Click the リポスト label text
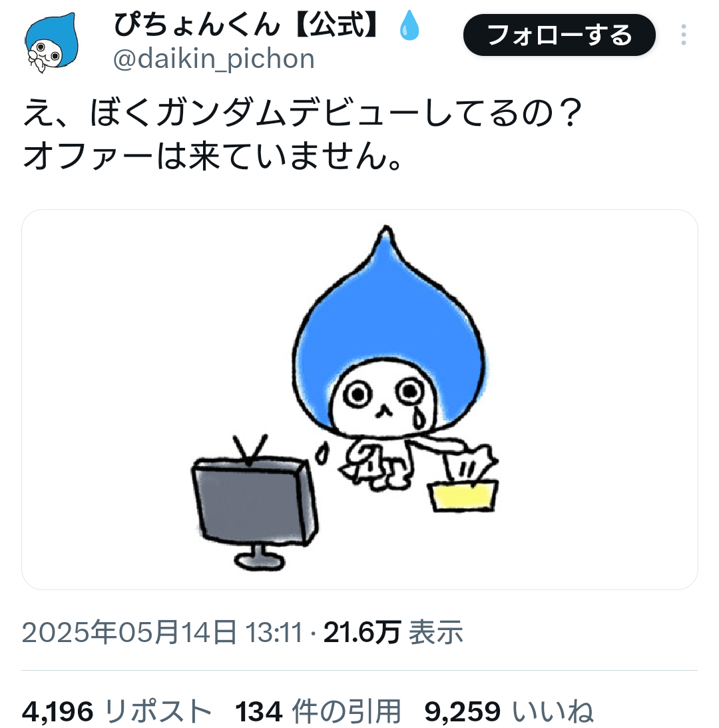The height and width of the screenshot is (728, 719). 158,711
